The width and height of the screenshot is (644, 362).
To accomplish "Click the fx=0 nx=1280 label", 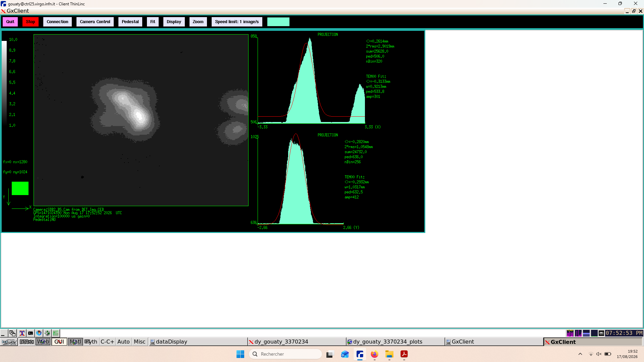I will point(15,162).
